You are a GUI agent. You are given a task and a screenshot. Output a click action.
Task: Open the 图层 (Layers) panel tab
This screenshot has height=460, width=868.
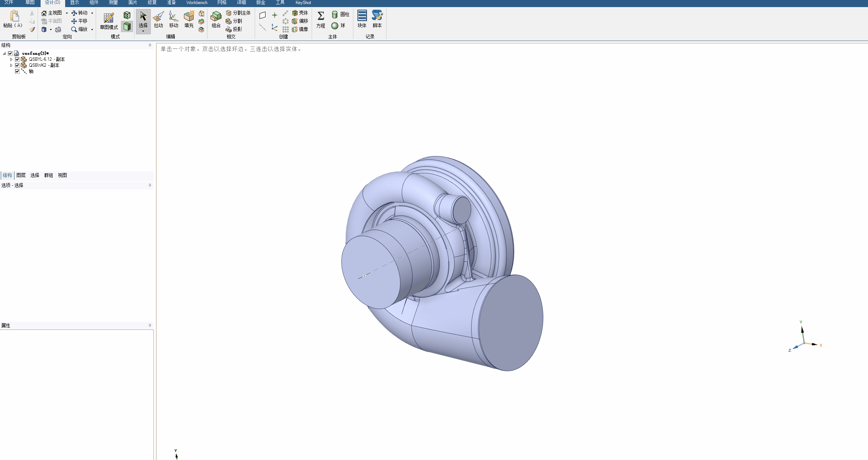(21, 175)
